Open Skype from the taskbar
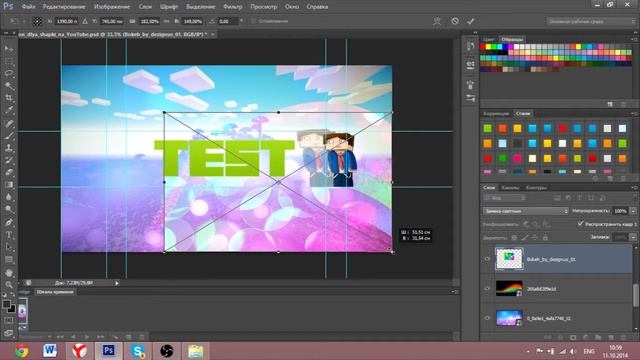This screenshot has width=640, height=360. click(138, 351)
